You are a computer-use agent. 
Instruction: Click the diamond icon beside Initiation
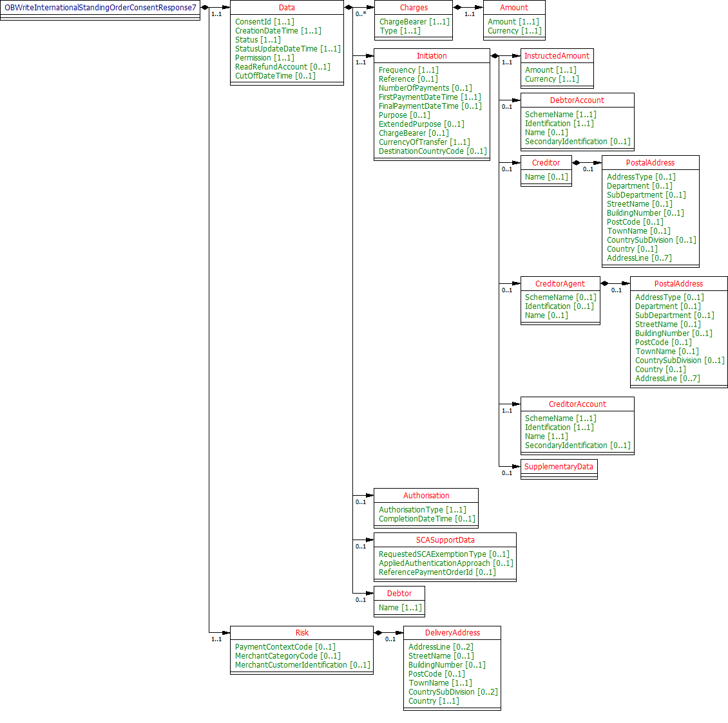[495, 57]
